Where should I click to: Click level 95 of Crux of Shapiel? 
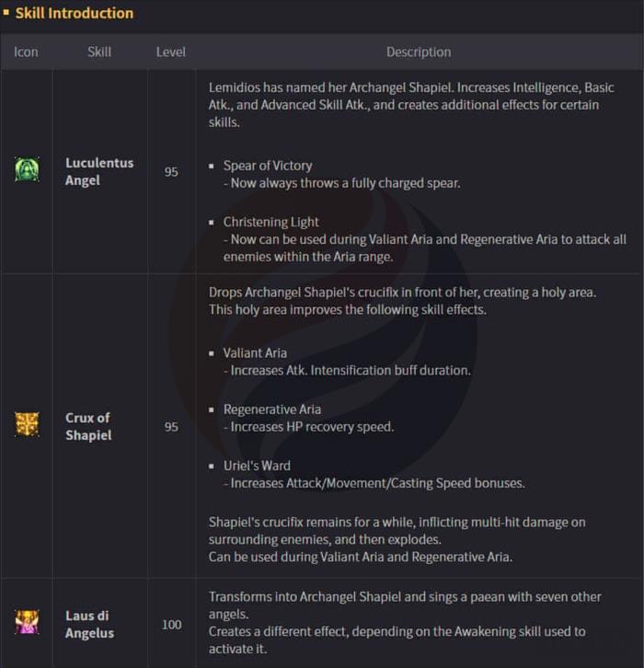(171, 427)
